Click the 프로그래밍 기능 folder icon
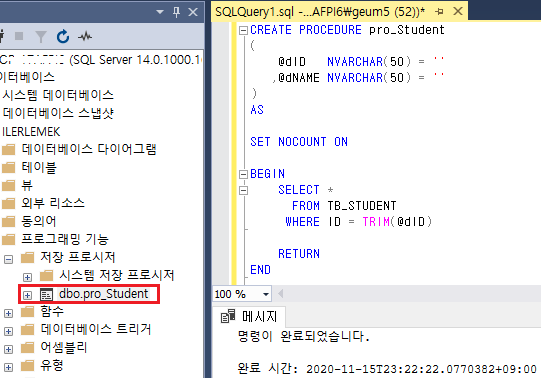 point(8,239)
